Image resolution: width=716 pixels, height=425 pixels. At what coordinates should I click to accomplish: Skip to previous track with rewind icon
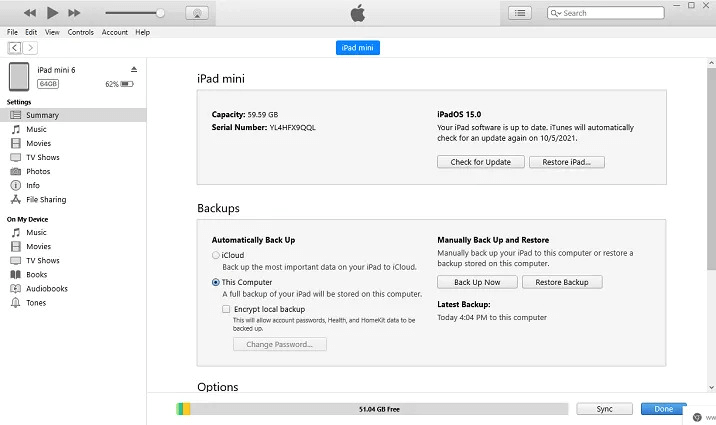(x=29, y=13)
